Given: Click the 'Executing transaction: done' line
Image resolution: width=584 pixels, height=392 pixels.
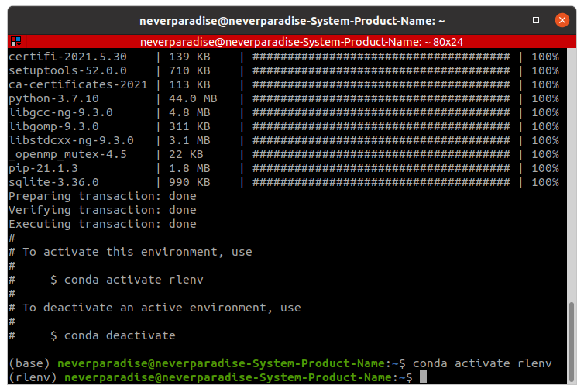Looking at the screenshot, I should tap(102, 224).
